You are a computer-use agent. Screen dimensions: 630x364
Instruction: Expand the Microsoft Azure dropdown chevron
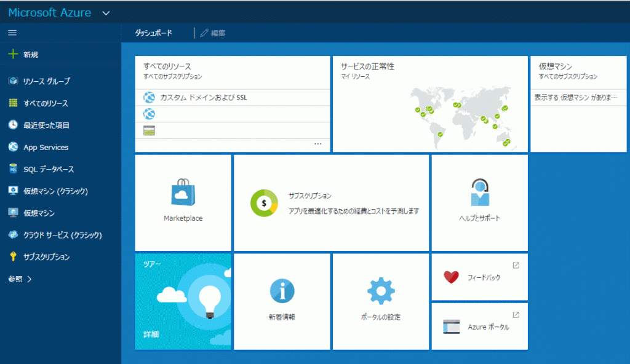(x=106, y=13)
